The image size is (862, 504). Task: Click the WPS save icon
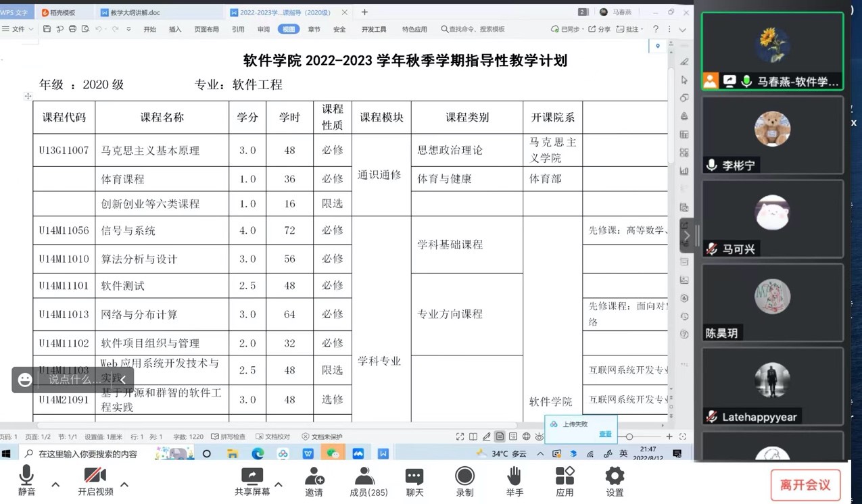(x=47, y=29)
